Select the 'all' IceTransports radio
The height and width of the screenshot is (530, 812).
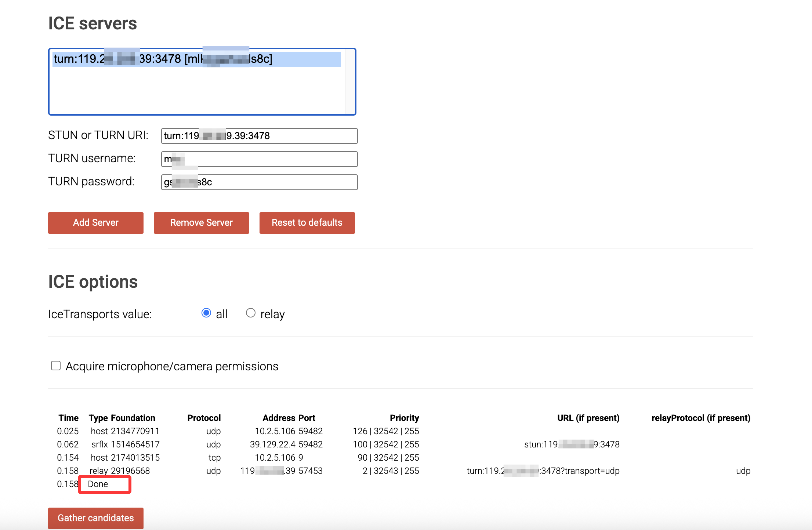(x=206, y=313)
